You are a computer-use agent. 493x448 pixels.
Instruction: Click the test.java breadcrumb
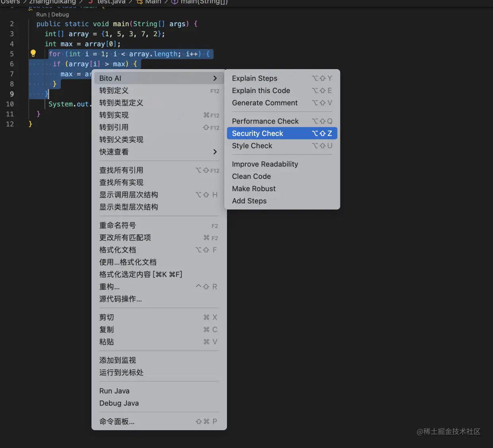pos(111,2)
